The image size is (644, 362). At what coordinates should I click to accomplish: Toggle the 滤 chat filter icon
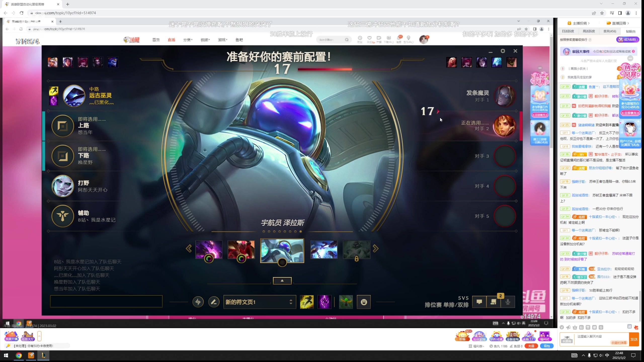click(629, 326)
